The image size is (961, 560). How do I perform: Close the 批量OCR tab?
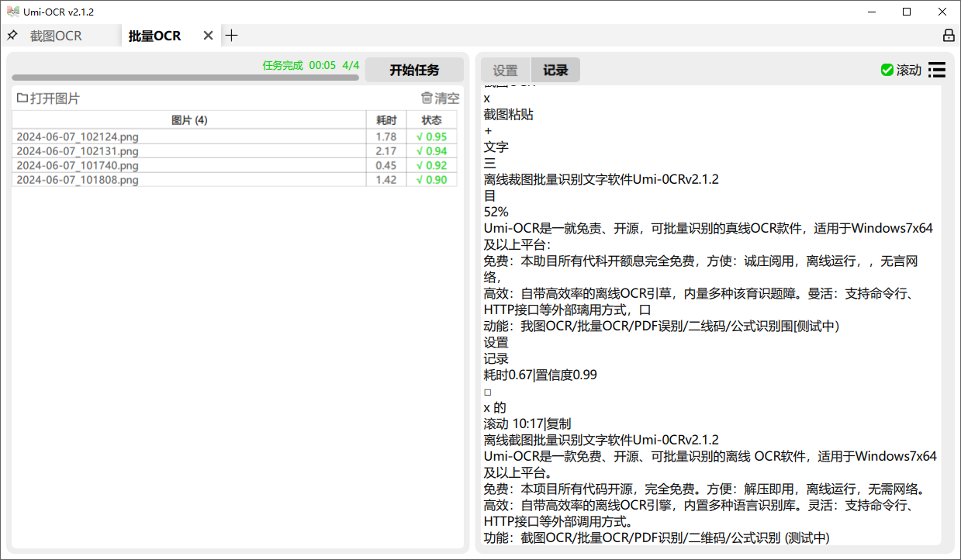pyautogui.click(x=208, y=36)
